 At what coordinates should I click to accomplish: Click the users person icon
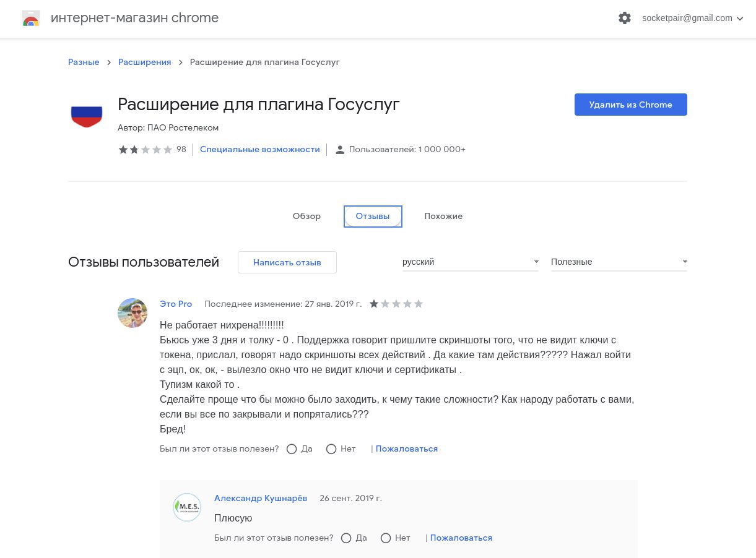(339, 150)
